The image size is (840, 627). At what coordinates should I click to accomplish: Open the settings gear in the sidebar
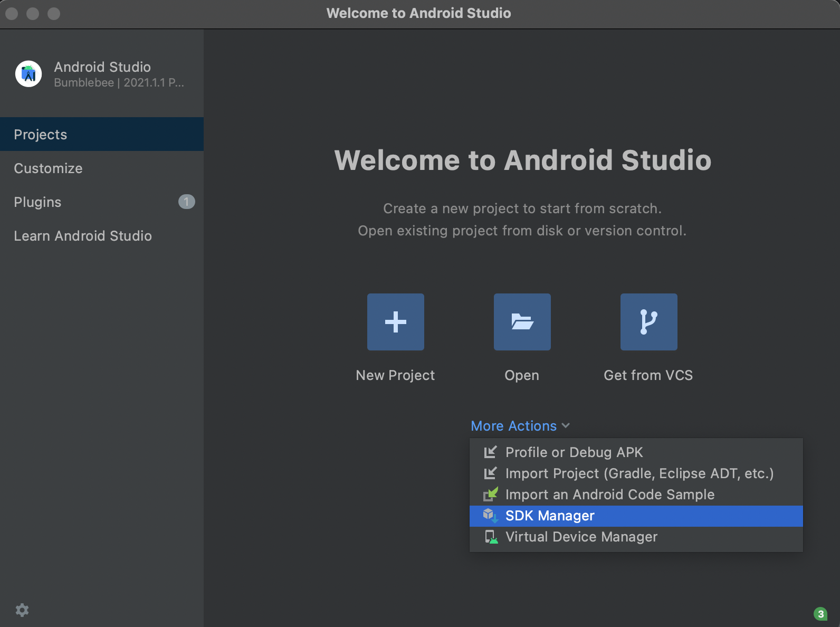coord(22,610)
